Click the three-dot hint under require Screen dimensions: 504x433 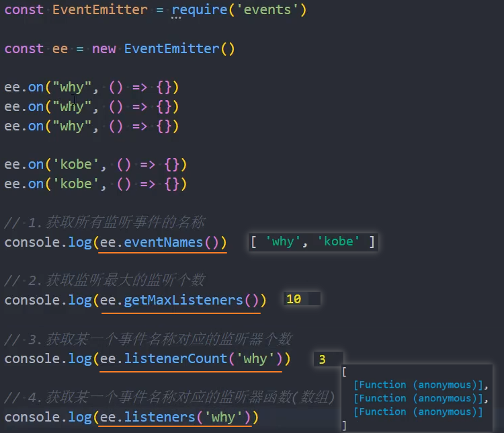point(176,19)
